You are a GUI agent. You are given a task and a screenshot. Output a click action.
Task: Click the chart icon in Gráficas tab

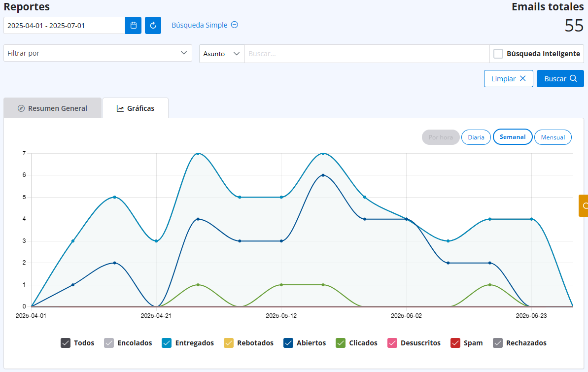[120, 108]
